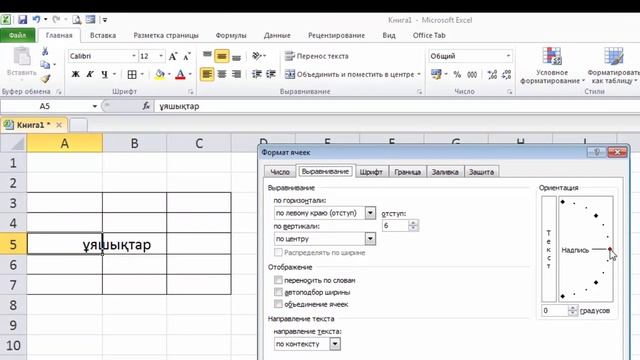Cut the selection with the scissors icon
This screenshot has height=360, width=640.
(45, 51)
